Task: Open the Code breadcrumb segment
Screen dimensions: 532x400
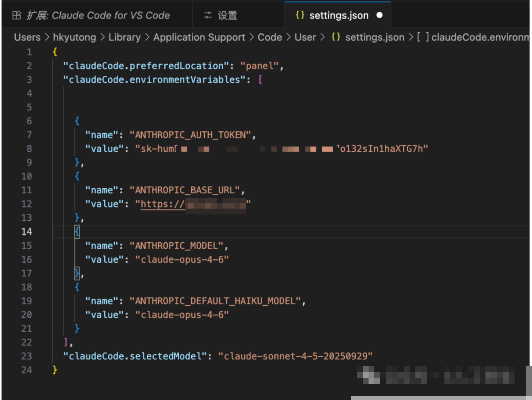Action: click(270, 37)
